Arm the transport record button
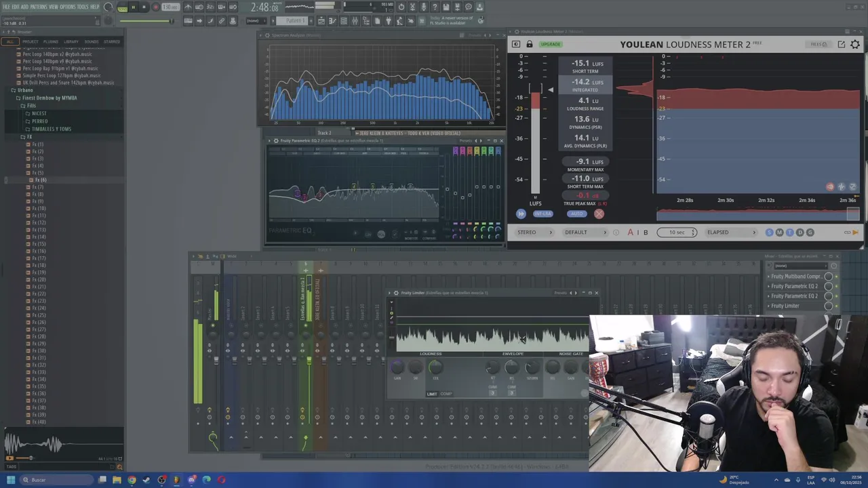Image resolution: width=868 pixels, height=488 pixels. click(x=155, y=7)
